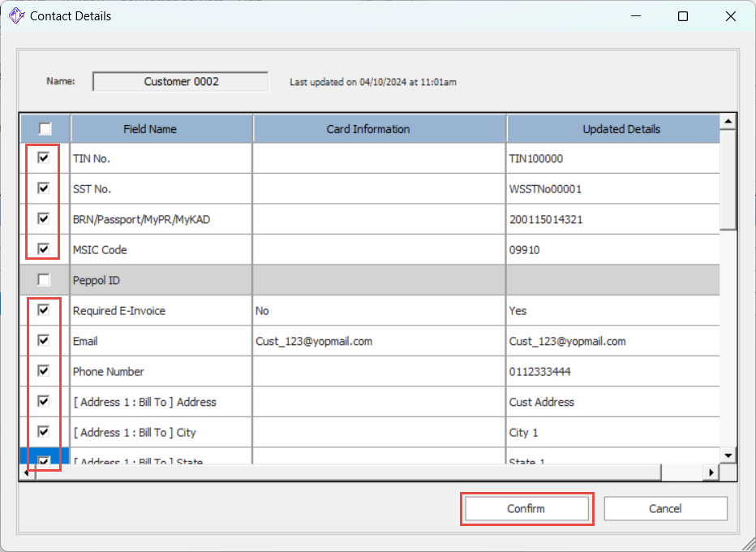Toggle the select-all checkbox in header row
This screenshot has width=756, height=552.
[45, 128]
